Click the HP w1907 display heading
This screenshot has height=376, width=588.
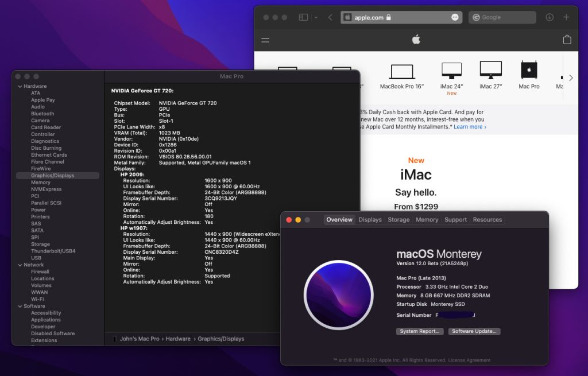point(134,228)
